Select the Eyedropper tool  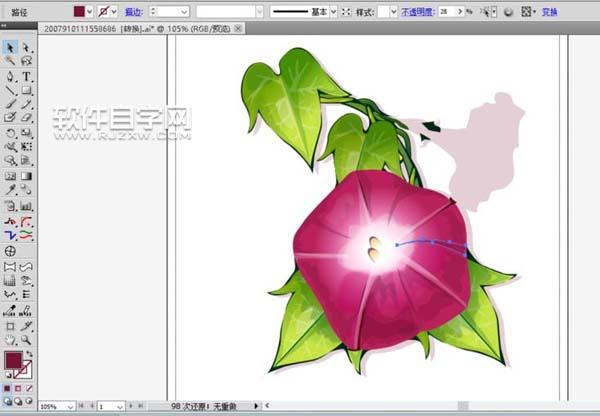10,189
